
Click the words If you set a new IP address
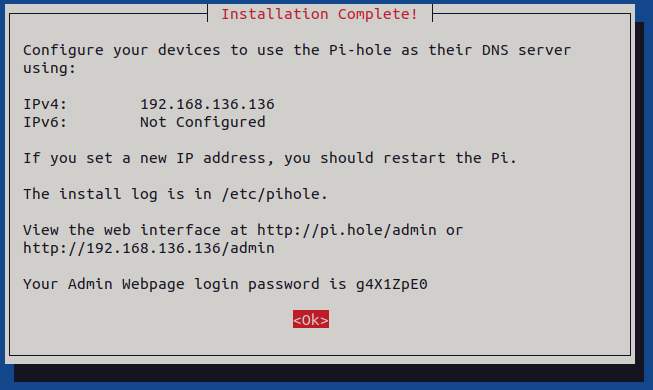tap(148, 158)
